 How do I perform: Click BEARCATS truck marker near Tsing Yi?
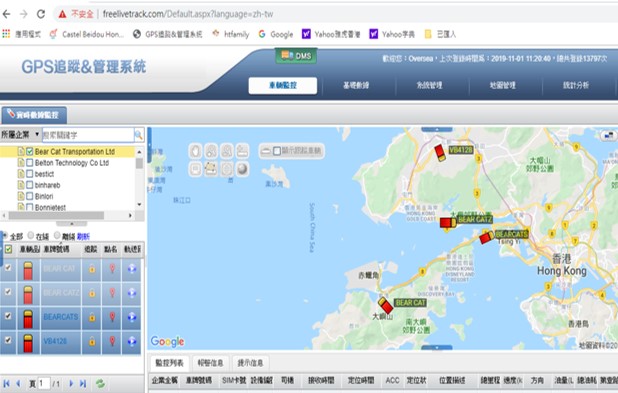[486, 238]
